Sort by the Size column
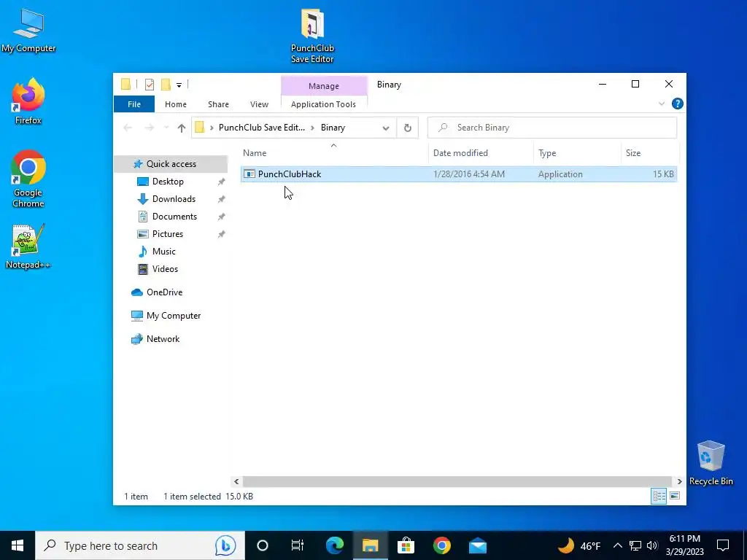 click(650, 153)
